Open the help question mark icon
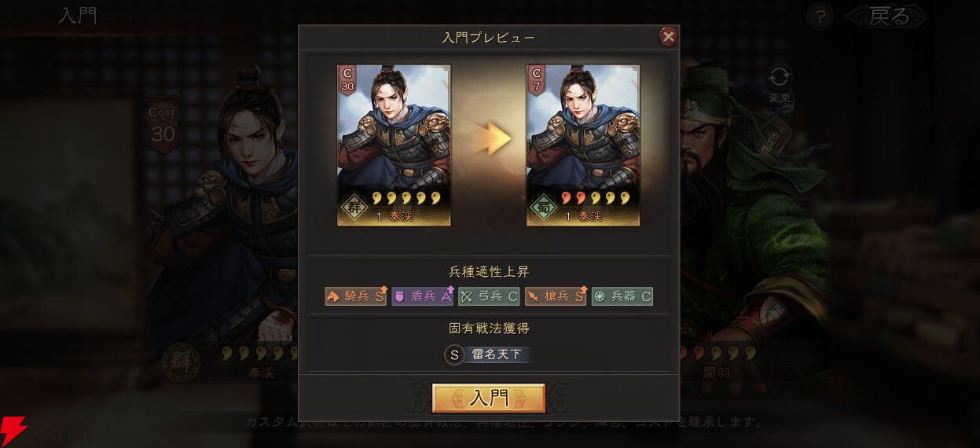Viewport: 980px width, 448px height. point(819,17)
